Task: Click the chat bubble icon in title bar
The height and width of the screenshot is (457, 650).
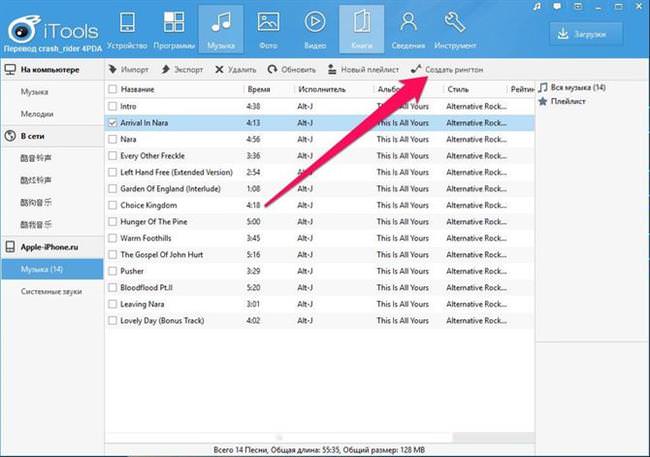Action: click(558, 7)
